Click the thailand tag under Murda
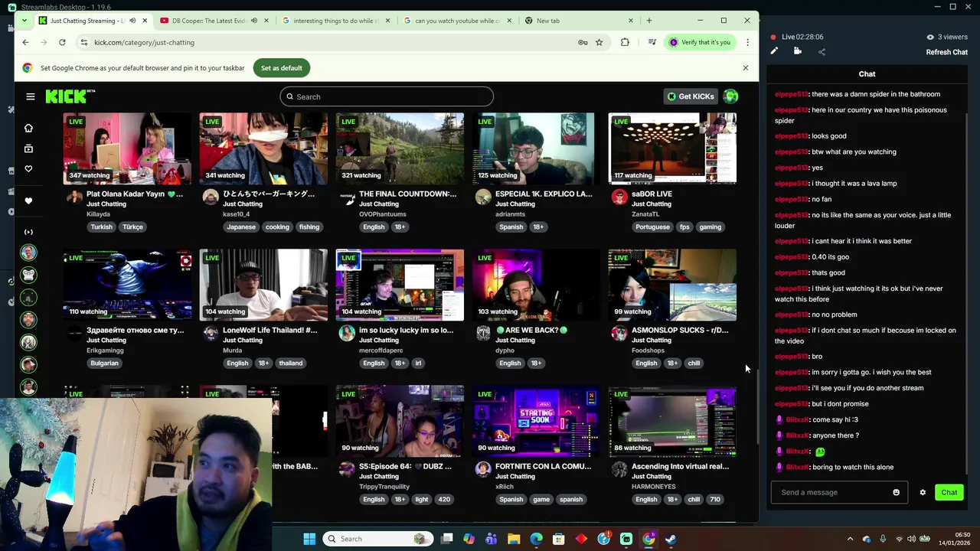This screenshot has height=551, width=980. point(291,363)
